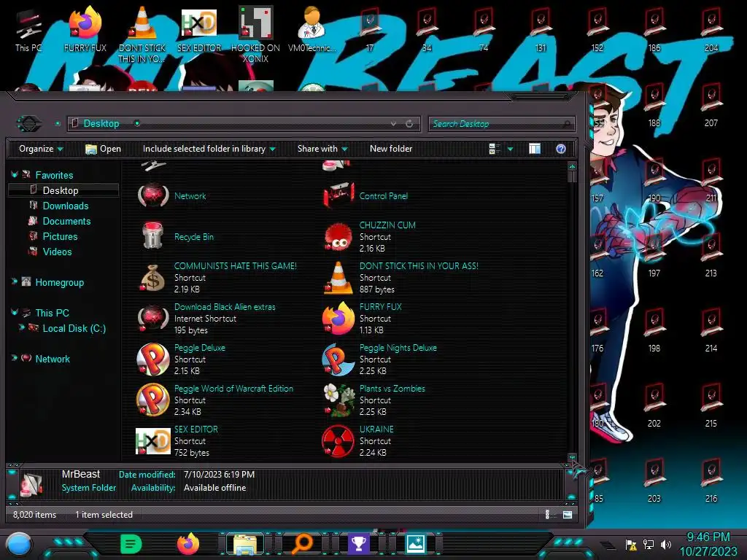The height and width of the screenshot is (560, 747).
Task: Click the Explorer back navigation button
Action: (x=29, y=124)
